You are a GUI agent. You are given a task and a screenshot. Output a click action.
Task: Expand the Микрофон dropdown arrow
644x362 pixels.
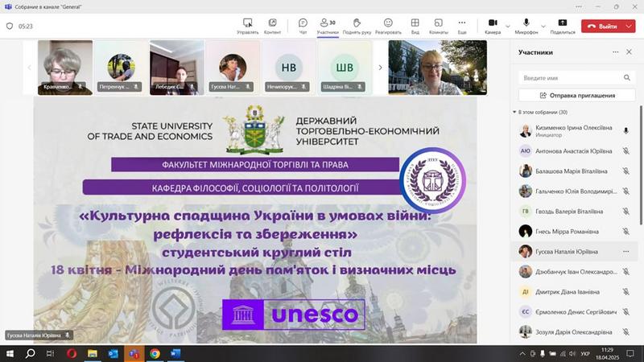(543, 27)
